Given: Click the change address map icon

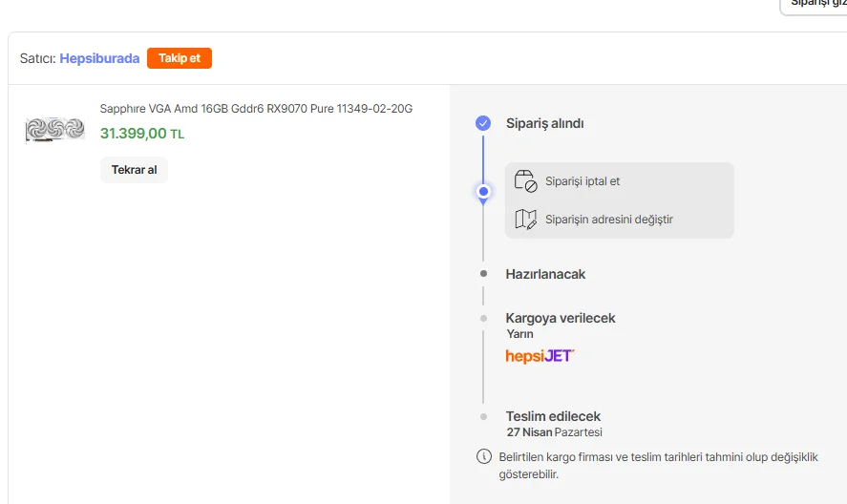Looking at the screenshot, I should [525, 220].
